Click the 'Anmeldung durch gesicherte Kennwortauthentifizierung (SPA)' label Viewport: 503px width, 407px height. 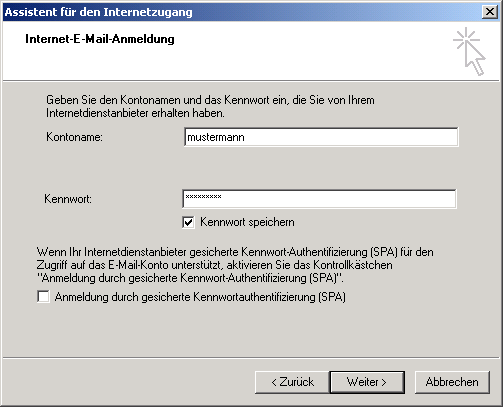(200, 297)
